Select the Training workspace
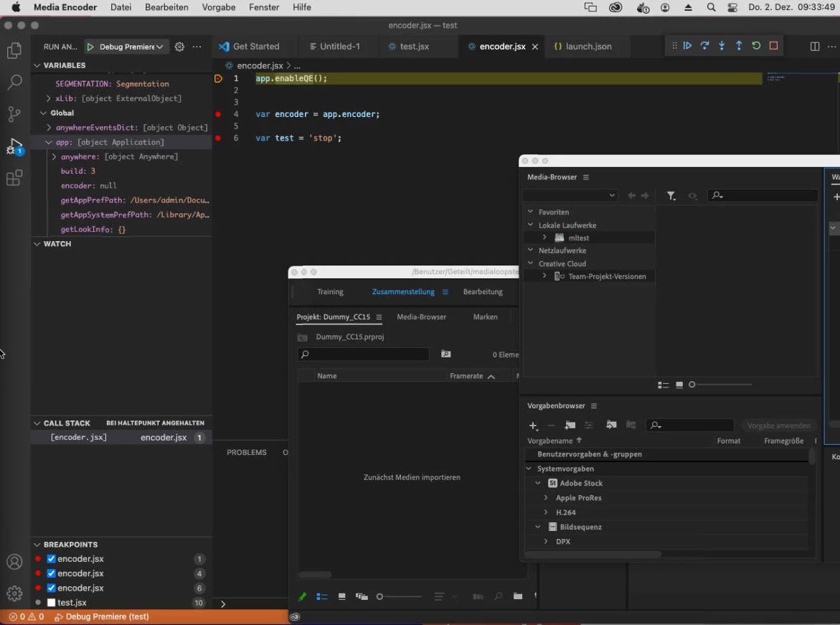 point(330,291)
